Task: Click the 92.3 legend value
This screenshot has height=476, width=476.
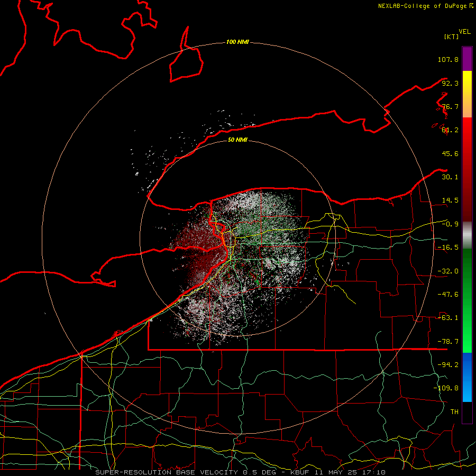Action: pyautogui.click(x=450, y=83)
